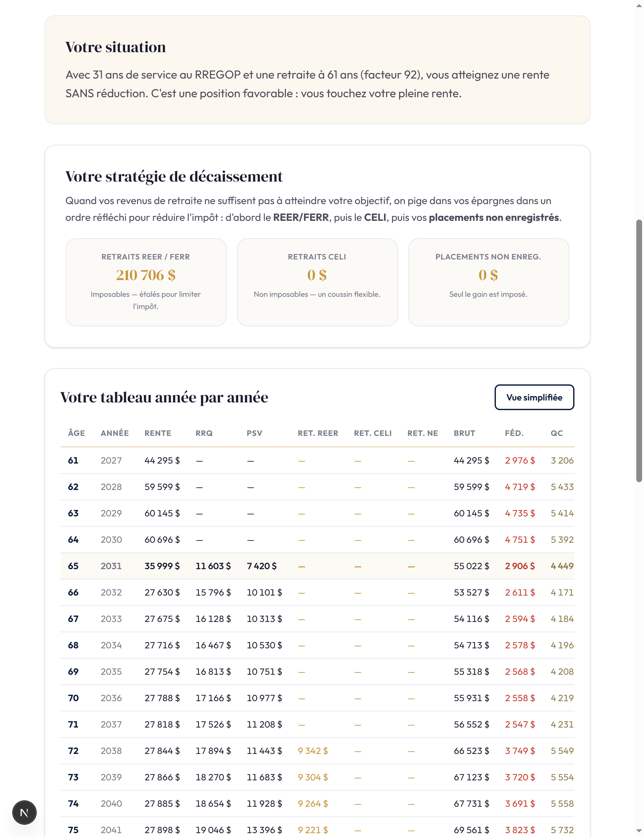644x837 pixels.
Task: Click QC tax value 5 433
Action: (562, 487)
